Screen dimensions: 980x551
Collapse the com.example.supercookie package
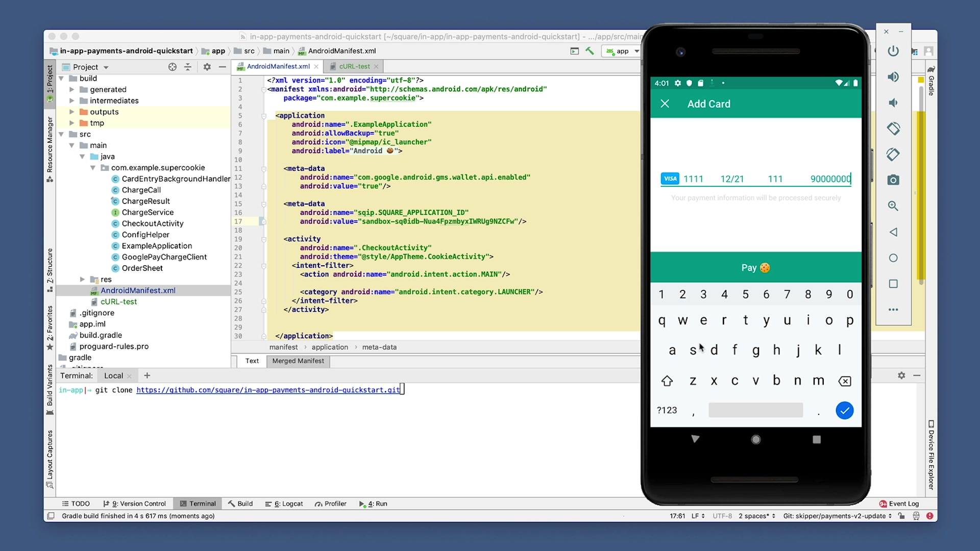(x=93, y=168)
